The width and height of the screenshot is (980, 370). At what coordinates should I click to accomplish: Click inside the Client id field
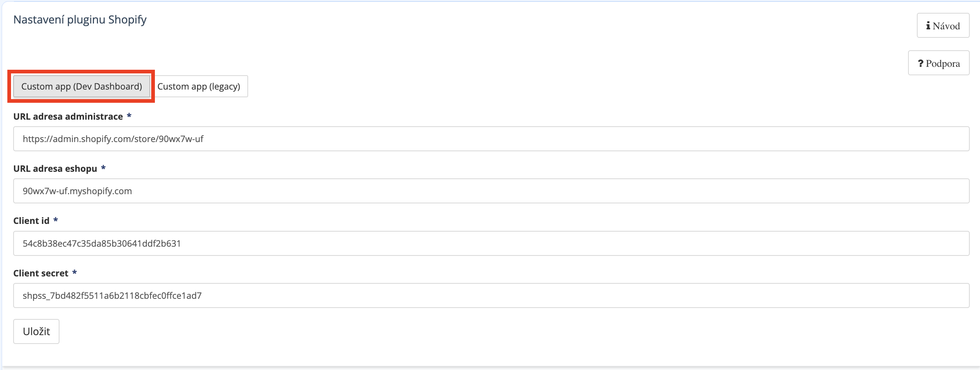click(490, 243)
